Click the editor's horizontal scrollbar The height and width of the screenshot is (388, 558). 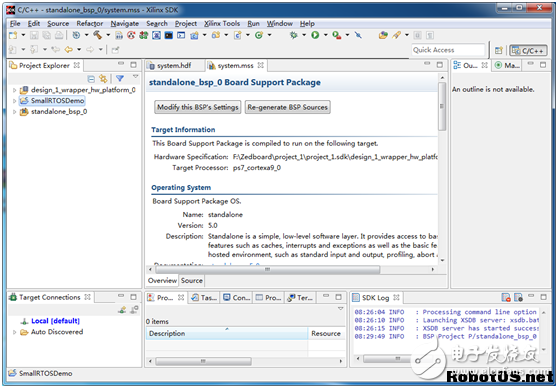pos(267,269)
